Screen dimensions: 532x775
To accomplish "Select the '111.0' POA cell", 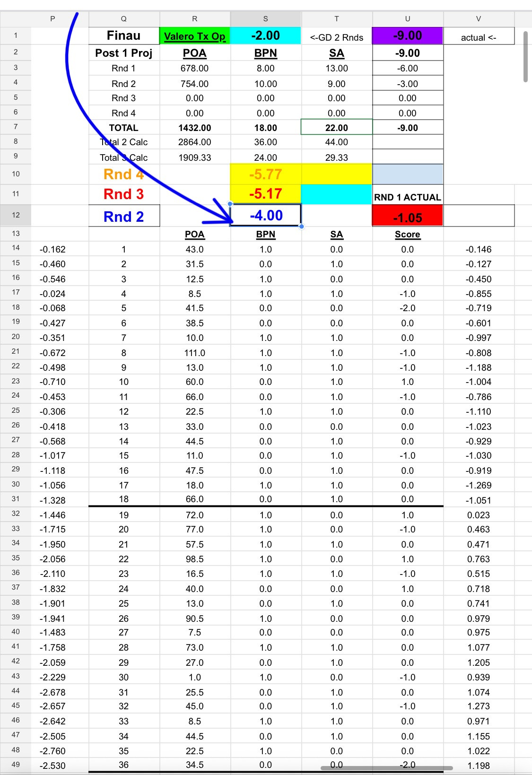I will (194, 353).
